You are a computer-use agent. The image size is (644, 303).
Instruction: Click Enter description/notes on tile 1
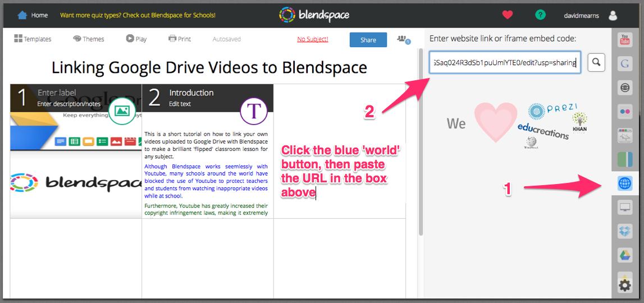[x=68, y=104]
